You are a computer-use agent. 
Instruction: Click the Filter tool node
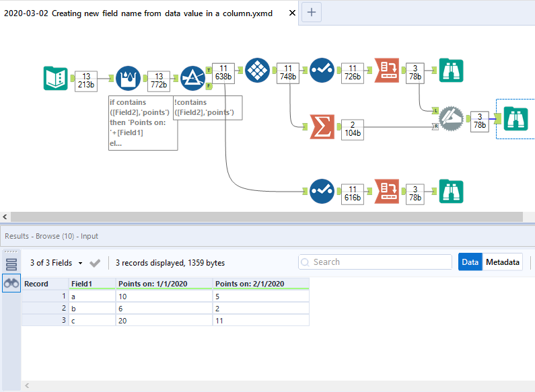[192, 79]
